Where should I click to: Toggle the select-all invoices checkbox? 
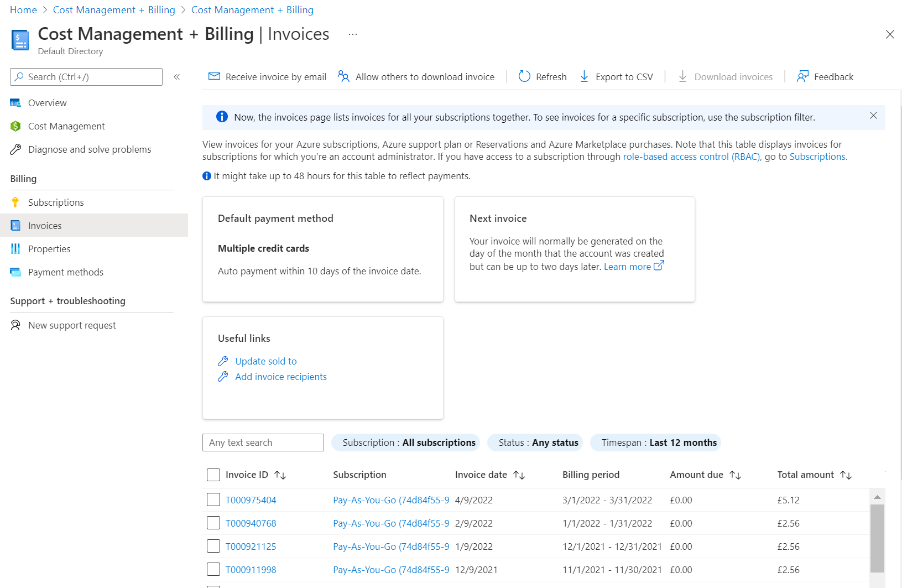click(x=213, y=475)
